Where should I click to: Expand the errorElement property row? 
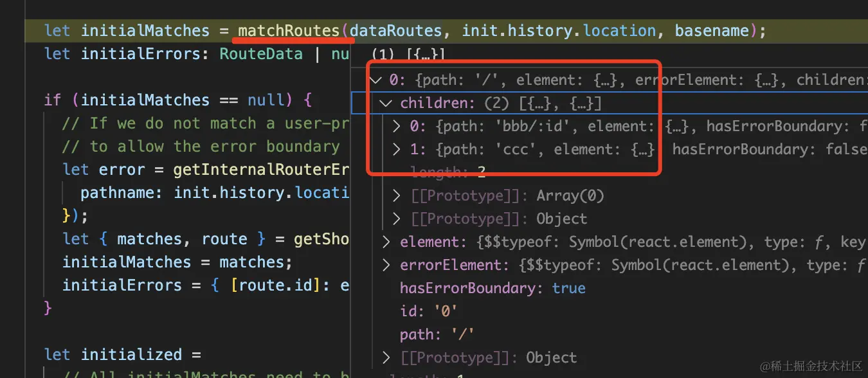[x=386, y=265]
